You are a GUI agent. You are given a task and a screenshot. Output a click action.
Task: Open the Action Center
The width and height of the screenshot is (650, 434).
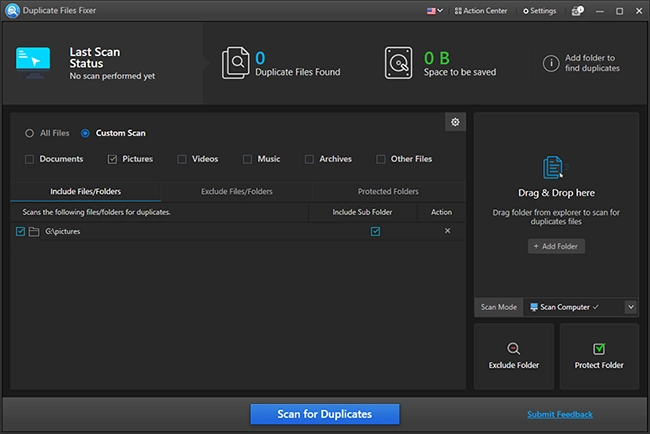[481, 11]
